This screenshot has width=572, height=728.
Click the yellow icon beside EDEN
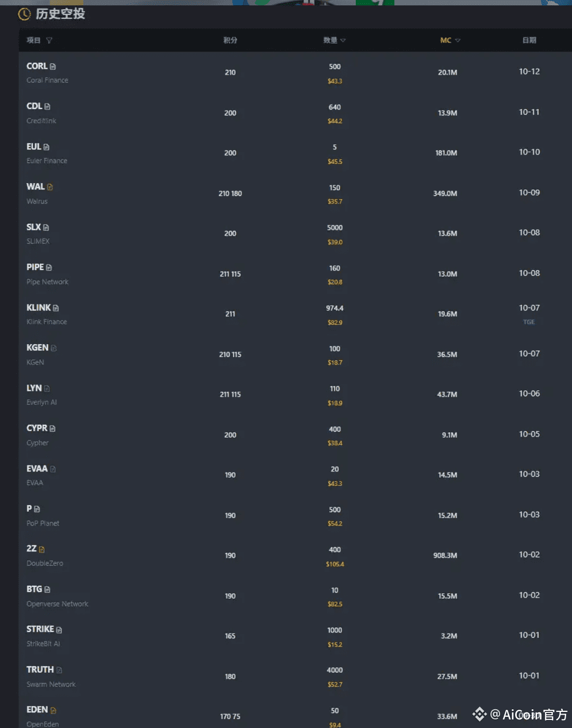click(53, 710)
